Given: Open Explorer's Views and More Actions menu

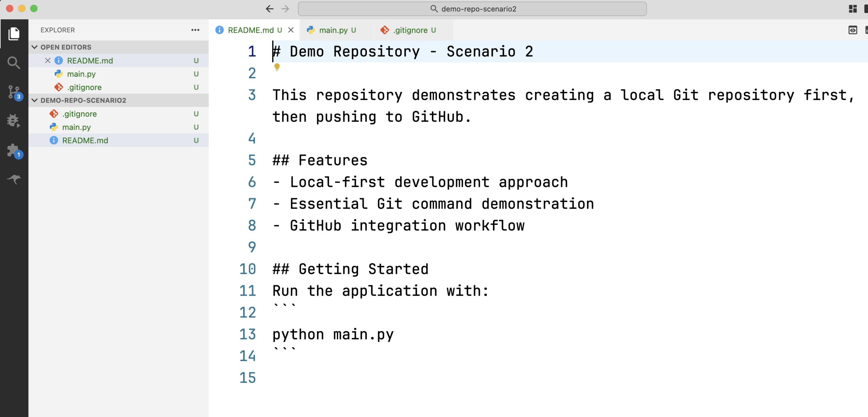Looking at the screenshot, I should tap(195, 30).
